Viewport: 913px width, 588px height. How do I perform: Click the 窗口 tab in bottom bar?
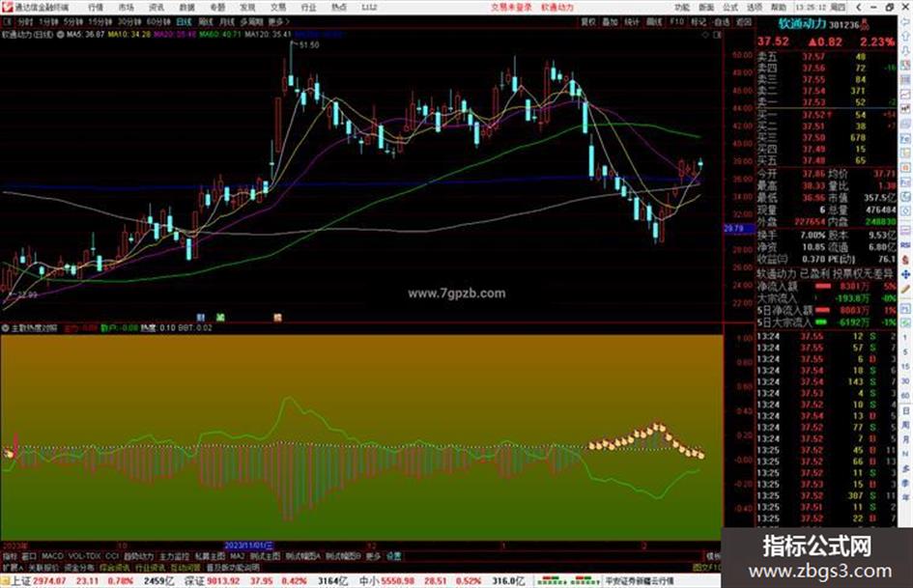pyautogui.click(x=29, y=556)
